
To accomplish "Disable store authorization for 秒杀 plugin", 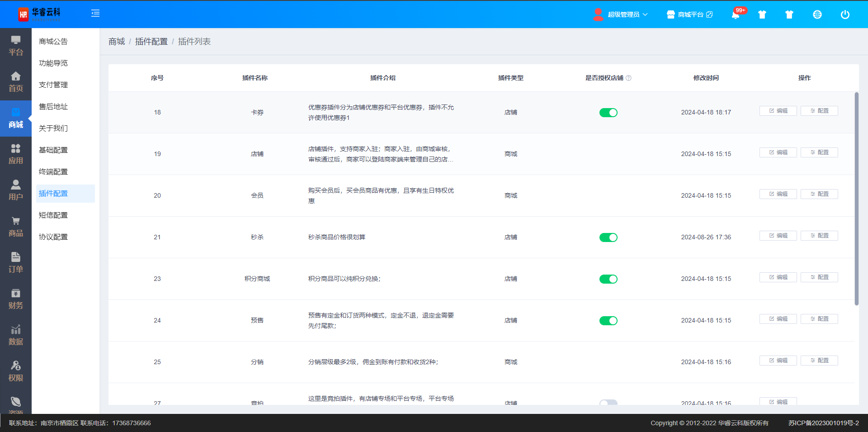I will click(x=608, y=237).
